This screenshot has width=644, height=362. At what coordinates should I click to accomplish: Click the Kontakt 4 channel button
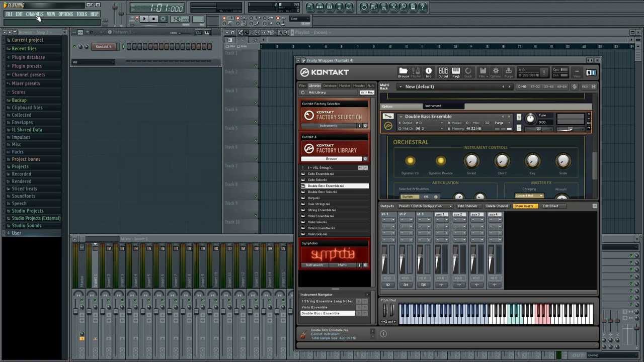104,47
